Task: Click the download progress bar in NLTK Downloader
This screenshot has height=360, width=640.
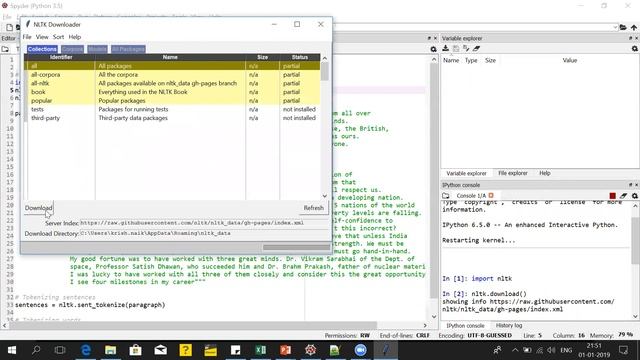Action: pos(296,247)
